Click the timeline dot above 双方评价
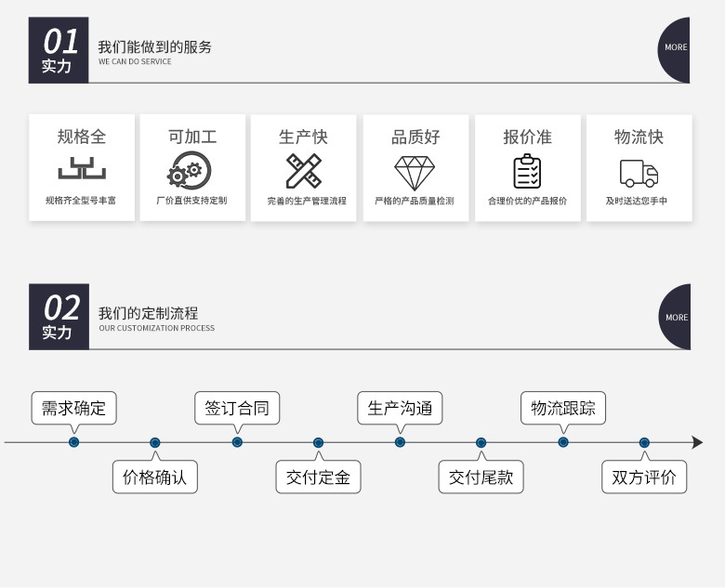The width and height of the screenshot is (725, 588). click(x=644, y=443)
